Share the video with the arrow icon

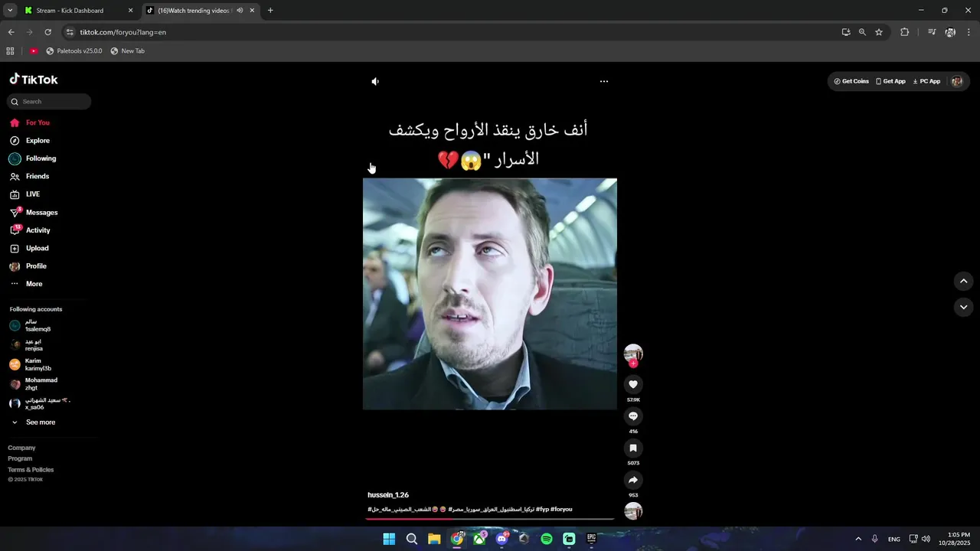[x=633, y=480]
